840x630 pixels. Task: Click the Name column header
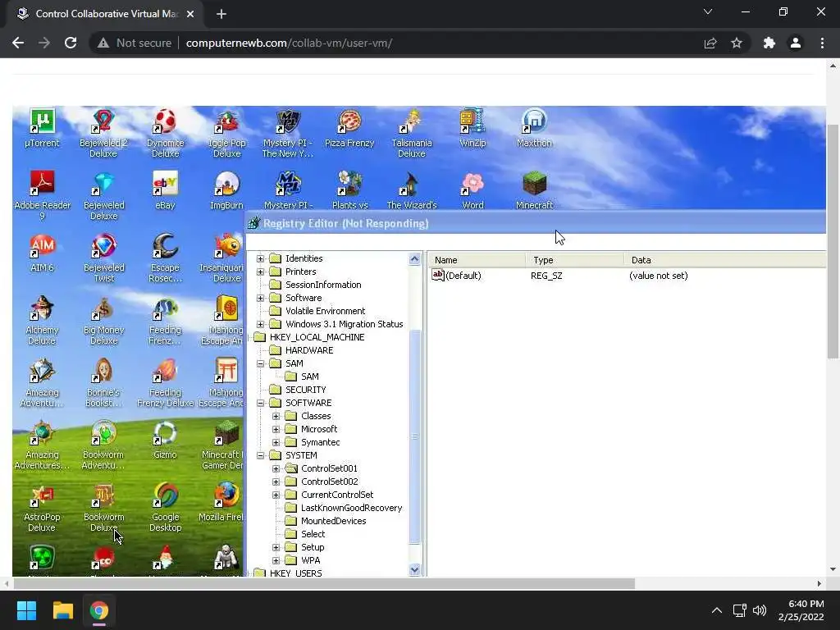click(x=477, y=260)
